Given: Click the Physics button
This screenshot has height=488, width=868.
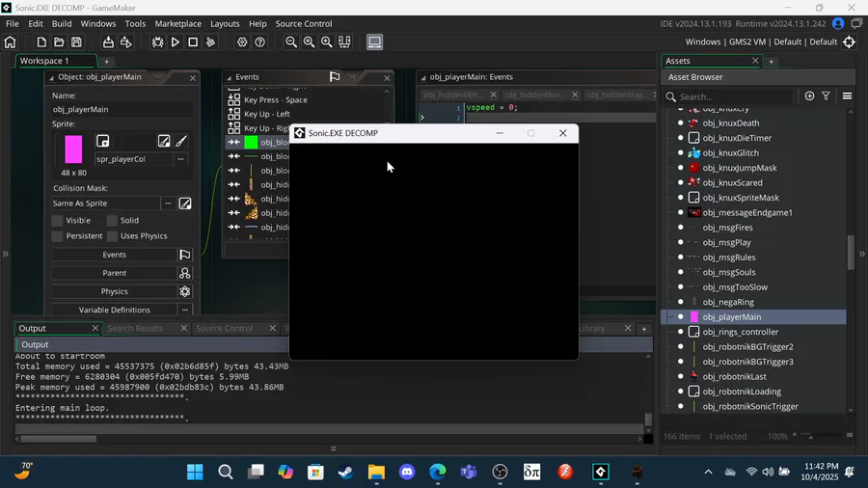Looking at the screenshot, I should pyautogui.click(x=114, y=291).
